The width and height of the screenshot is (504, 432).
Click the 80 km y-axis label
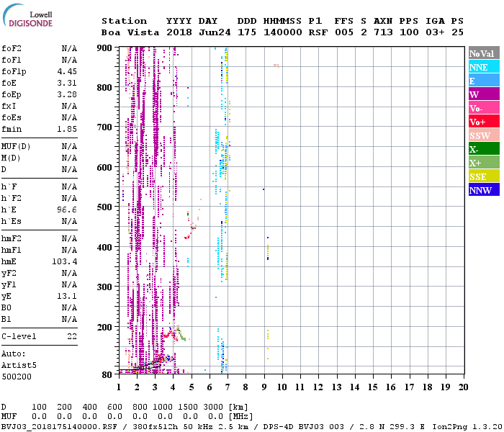[107, 375]
